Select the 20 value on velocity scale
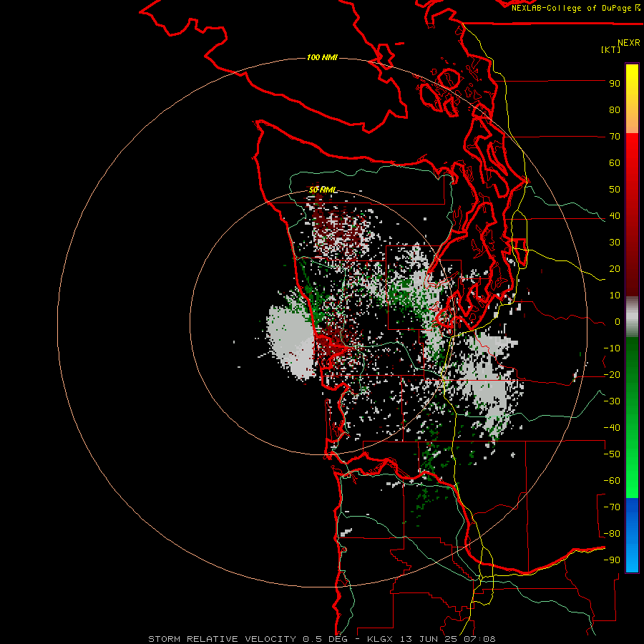 pyautogui.click(x=615, y=269)
